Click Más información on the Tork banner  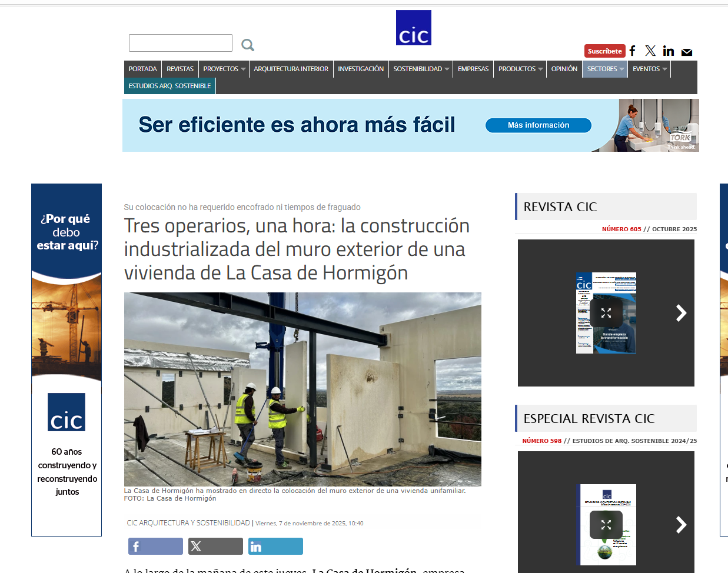[x=538, y=125]
